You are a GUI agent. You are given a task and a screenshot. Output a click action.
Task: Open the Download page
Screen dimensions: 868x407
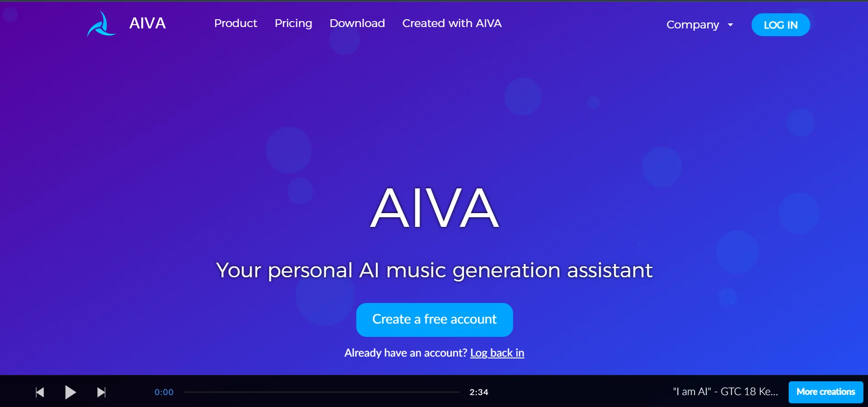click(357, 23)
